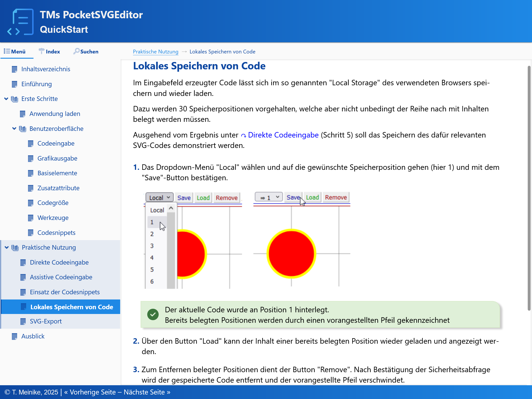Click the page icon beside Codegröße

point(31,203)
